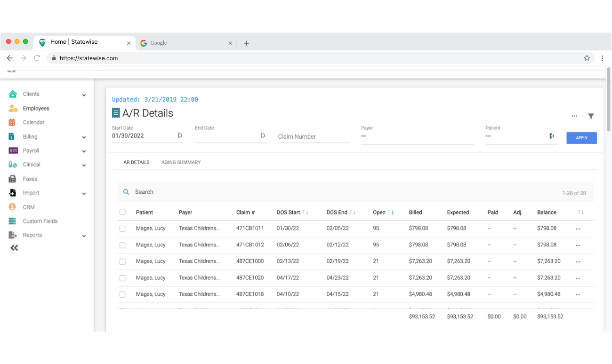Open a new browser tab
This screenshot has width=612, height=364.
click(x=246, y=43)
